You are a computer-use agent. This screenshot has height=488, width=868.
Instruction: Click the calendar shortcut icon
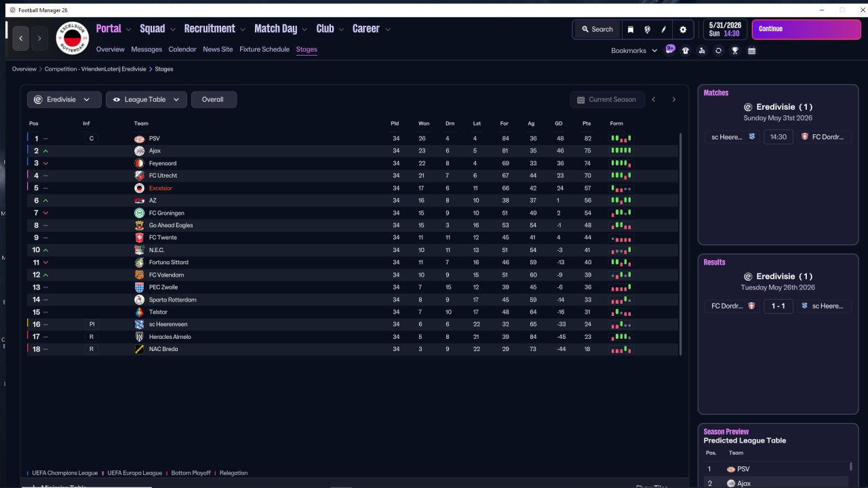point(751,50)
